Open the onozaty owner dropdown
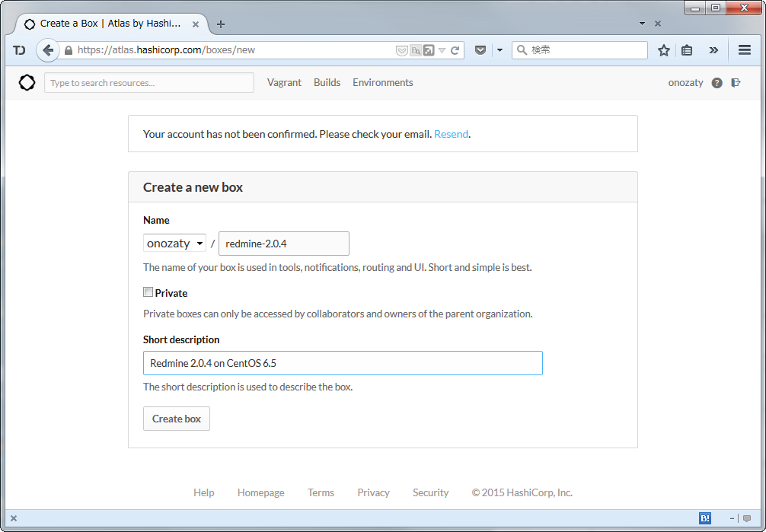Screen dimensions: 766x532 174,244
